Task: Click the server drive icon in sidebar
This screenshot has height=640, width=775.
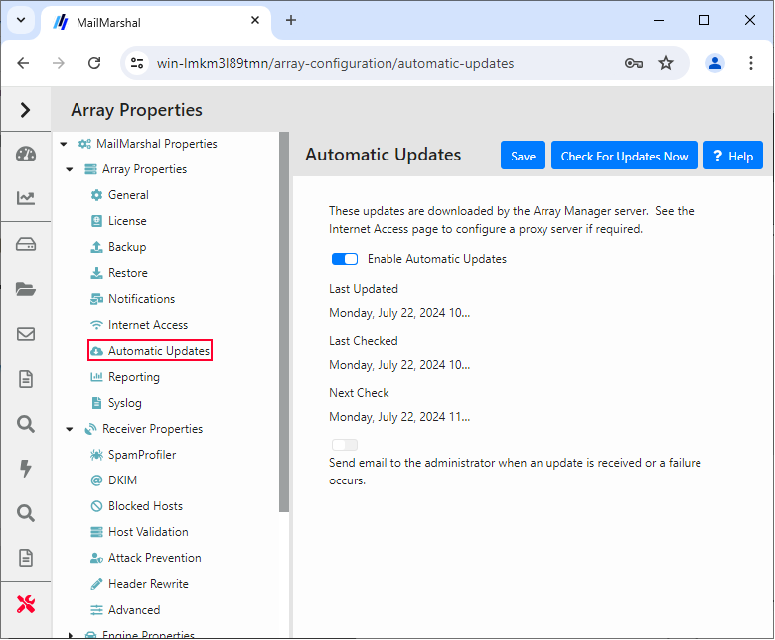Action: 26,244
